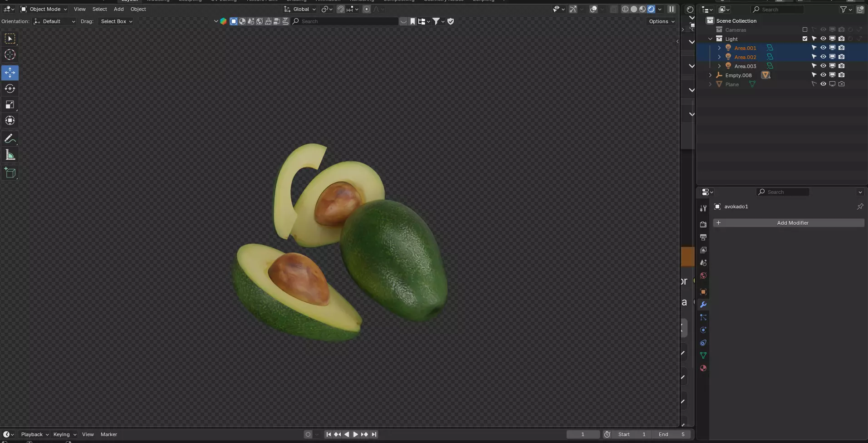
Task: Open the Particles properties tab
Action: click(x=703, y=317)
